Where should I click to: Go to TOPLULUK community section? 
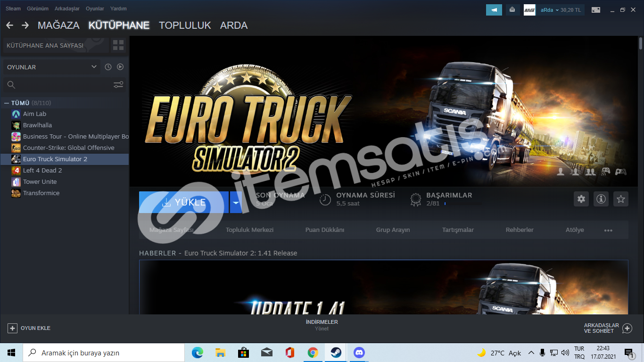point(185,25)
